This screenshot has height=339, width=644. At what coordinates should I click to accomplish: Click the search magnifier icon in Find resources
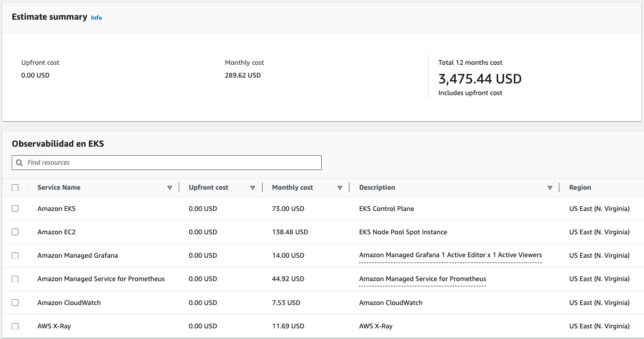(x=20, y=163)
